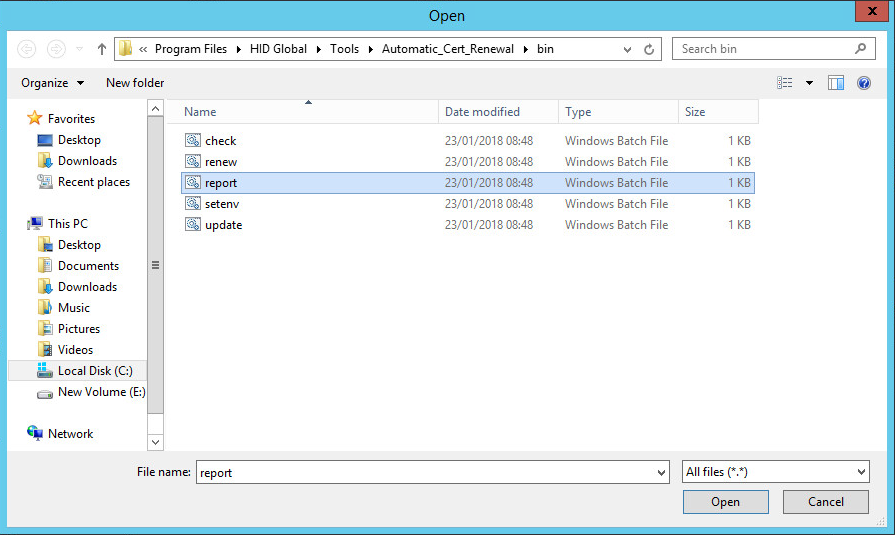Click the New folder command
Image resolution: width=895 pixels, height=535 pixels.
135,83
